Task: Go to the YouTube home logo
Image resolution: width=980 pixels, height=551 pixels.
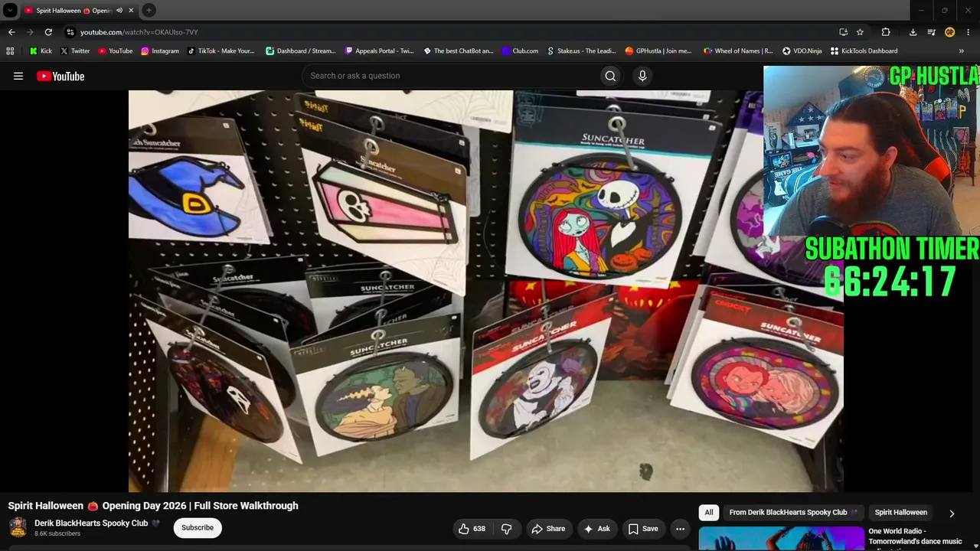Action: pos(60,76)
